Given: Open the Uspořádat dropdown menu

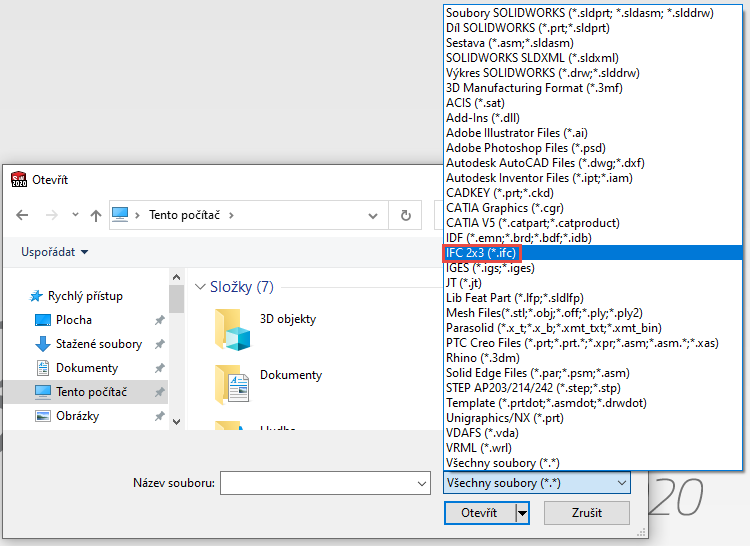Looking at the screenshot, I should tap(55, 252).
